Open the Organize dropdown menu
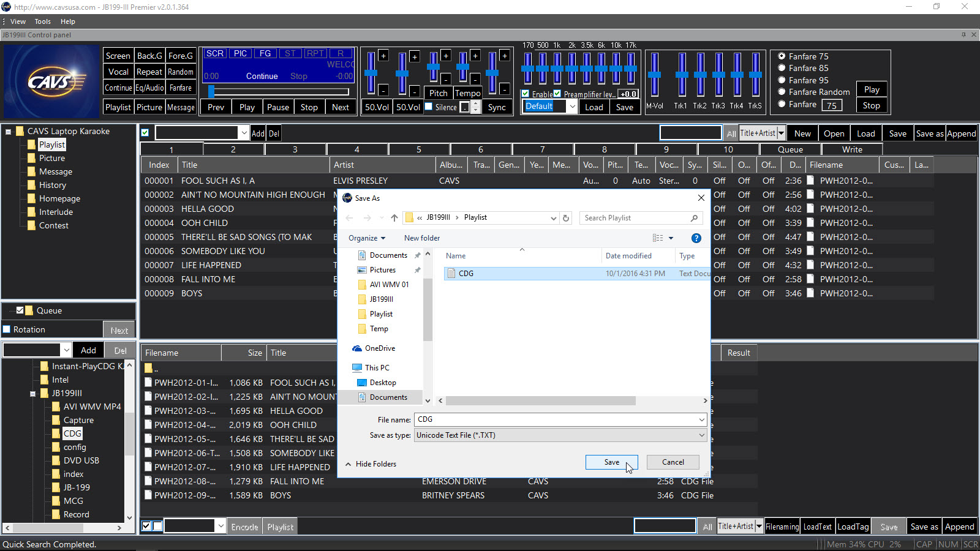 click(367, 238)
